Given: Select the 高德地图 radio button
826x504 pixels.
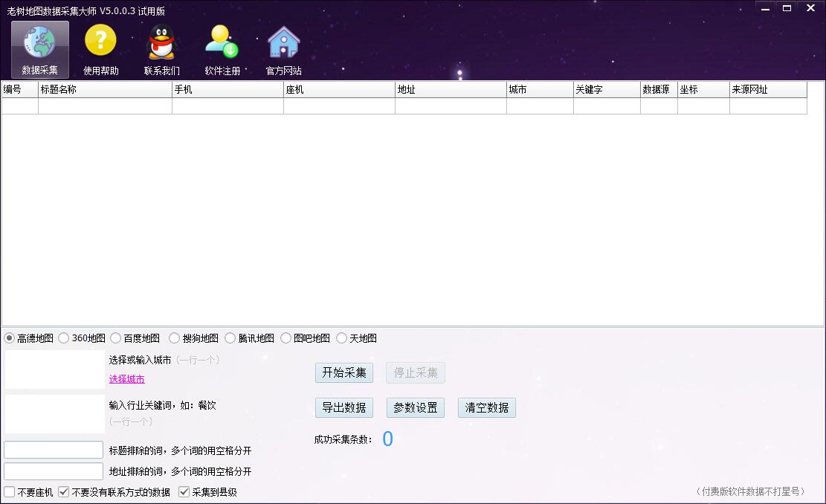Looking at the screenshot, I should (x=10, y=338).
